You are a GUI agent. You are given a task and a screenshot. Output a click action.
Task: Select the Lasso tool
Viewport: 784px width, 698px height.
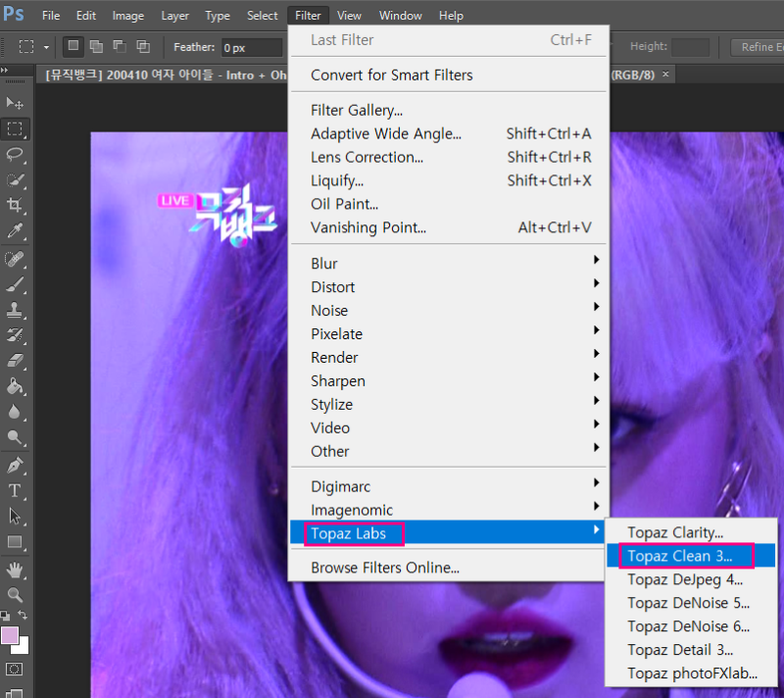(15, 155)
